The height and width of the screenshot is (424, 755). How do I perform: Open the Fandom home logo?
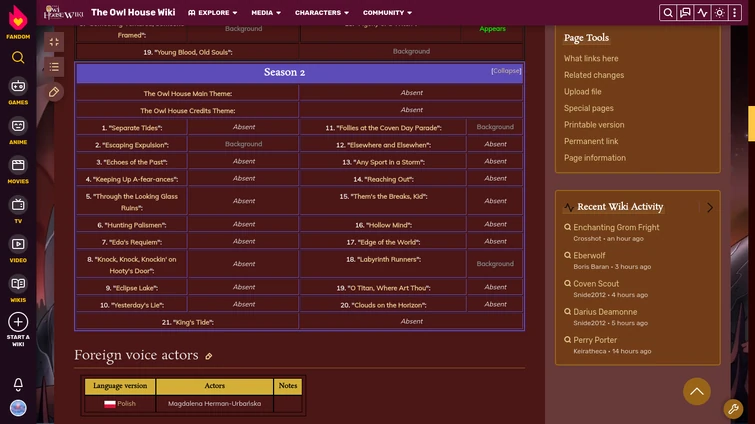18,22
